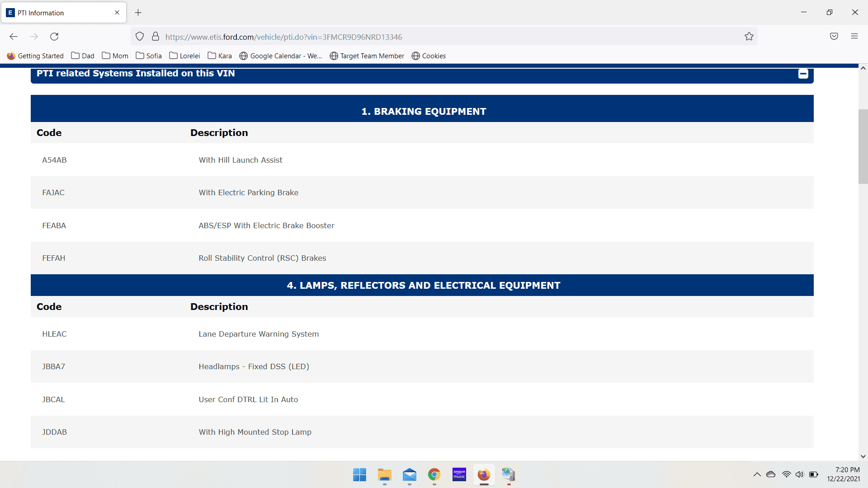Collapse PTI related Systems section
Viewport: 868px width, 488px height.
coord(803,74)
